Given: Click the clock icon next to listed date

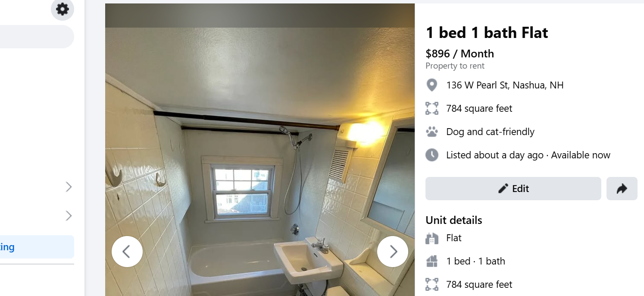Looking at the screenshot, I should pos(432,155).
